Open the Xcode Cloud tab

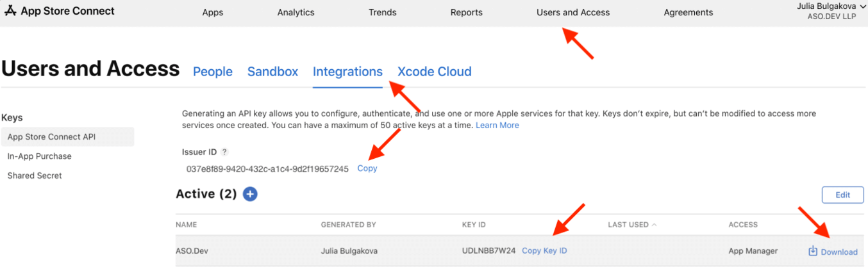point(434,72)
